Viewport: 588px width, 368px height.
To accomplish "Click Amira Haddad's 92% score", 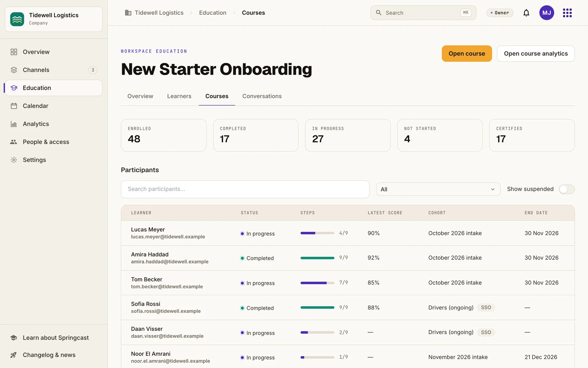I will click(373, 258).
